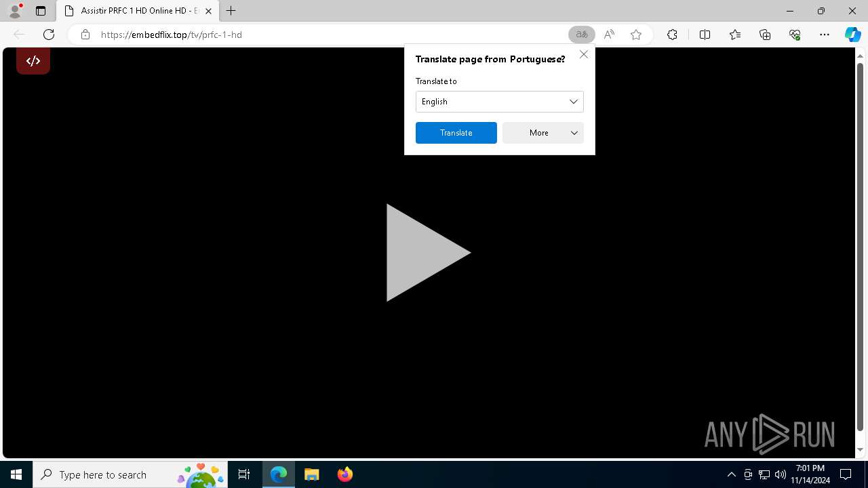The image size is (868, 488).
Task: Open network status tray icon
Action: pyautogui.click(x=764, y=474)
